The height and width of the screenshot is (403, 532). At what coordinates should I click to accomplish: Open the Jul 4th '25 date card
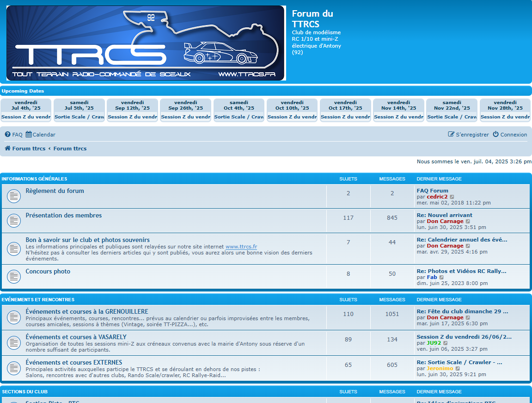coord(26,110)
